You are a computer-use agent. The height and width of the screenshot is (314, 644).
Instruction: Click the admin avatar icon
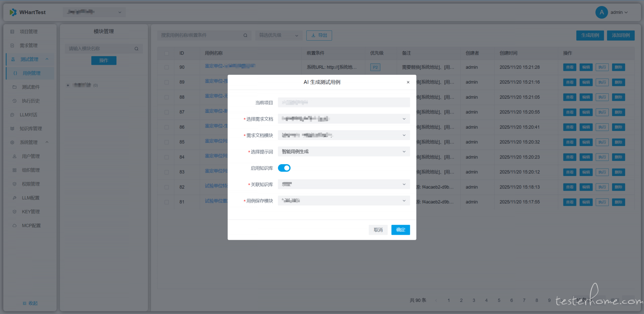(601, 12)
